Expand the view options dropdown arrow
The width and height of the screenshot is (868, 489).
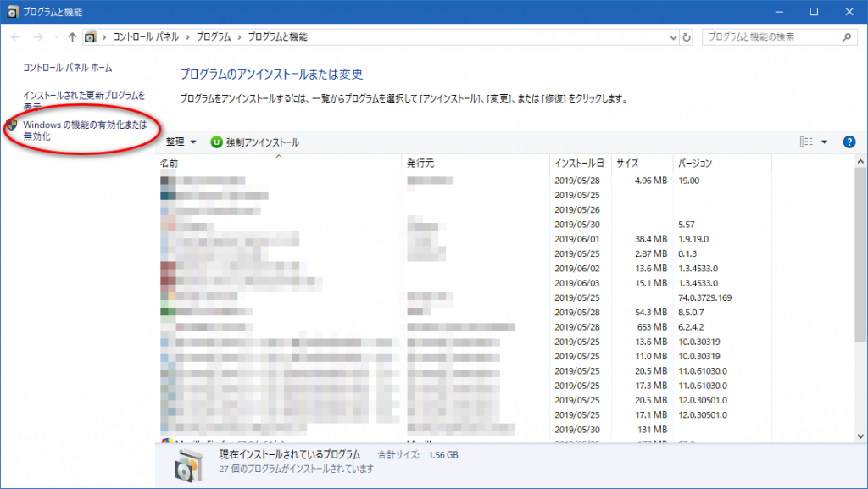pos(824,142)
